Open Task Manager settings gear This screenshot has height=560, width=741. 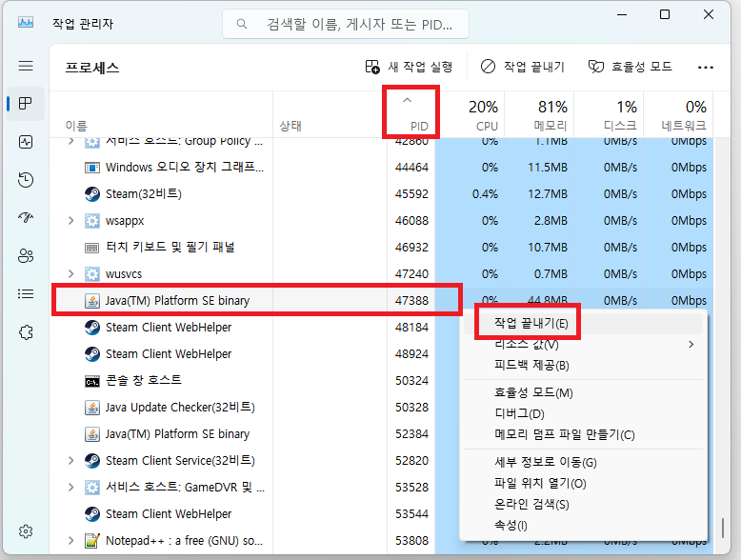coord(26,531)
